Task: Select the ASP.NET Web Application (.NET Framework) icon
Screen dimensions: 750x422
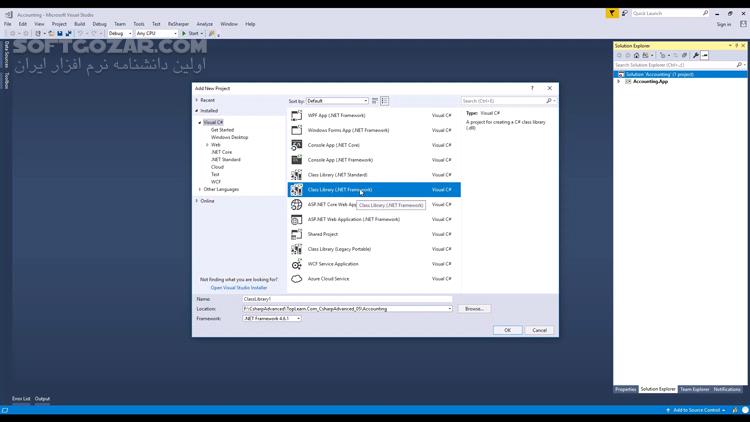Action: [297, 219]
